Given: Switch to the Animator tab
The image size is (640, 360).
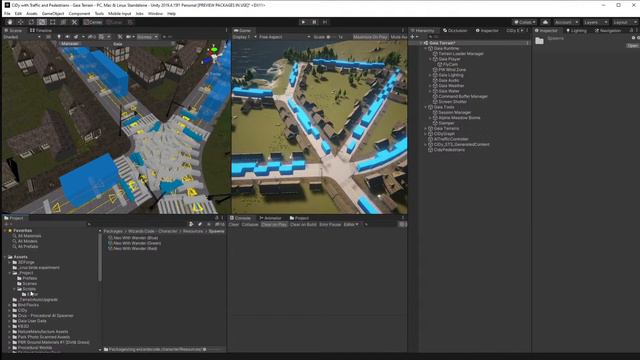Looking at the screenshot, I should click(271, 218).
